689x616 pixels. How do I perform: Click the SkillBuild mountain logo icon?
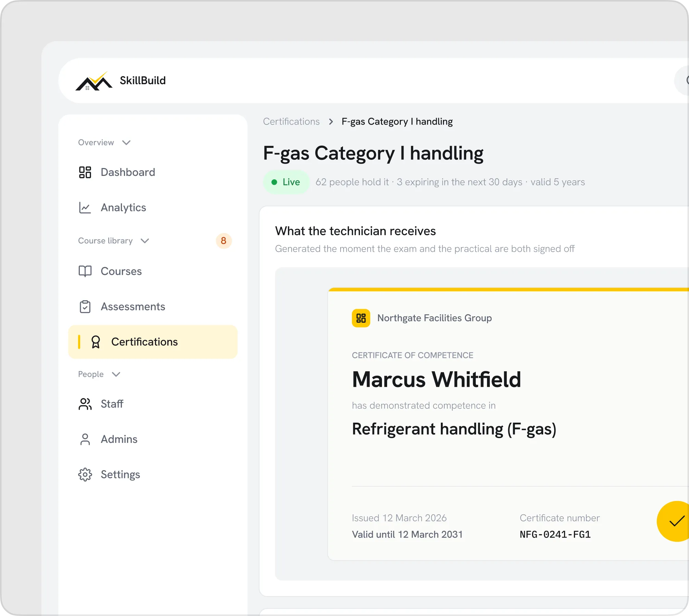pos(94,81)
